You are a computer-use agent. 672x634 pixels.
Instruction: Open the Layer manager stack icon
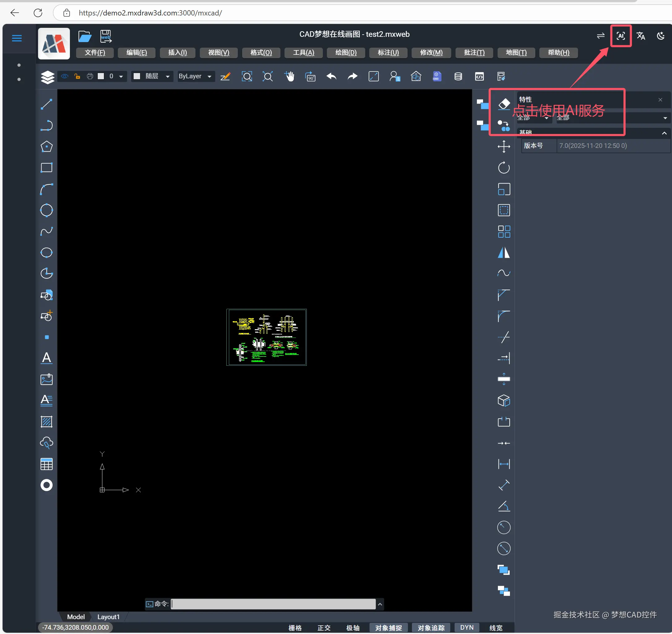[x=47, y=77]
